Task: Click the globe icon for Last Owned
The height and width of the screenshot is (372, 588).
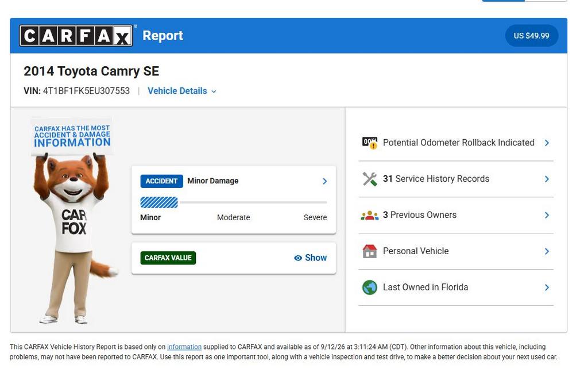Action: tap(370, 287)
